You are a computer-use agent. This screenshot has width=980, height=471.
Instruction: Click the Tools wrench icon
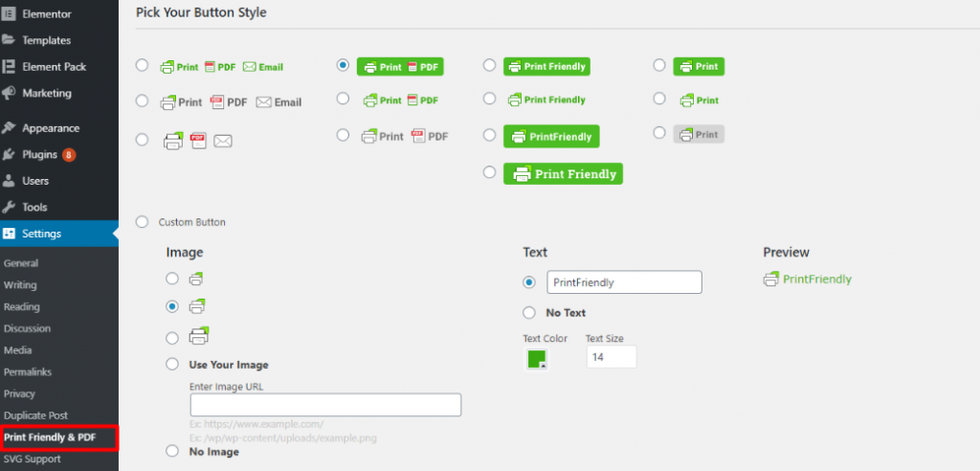click(9, 207)
